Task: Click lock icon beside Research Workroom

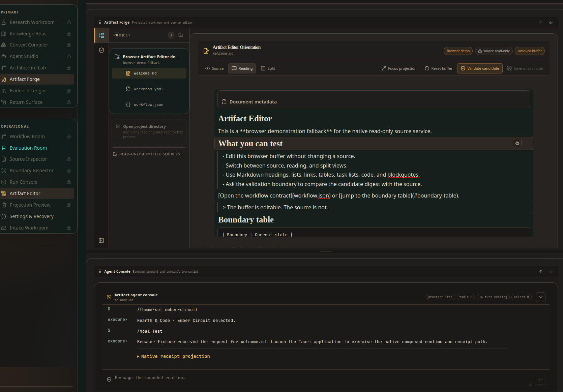Action: coord(69,22)
